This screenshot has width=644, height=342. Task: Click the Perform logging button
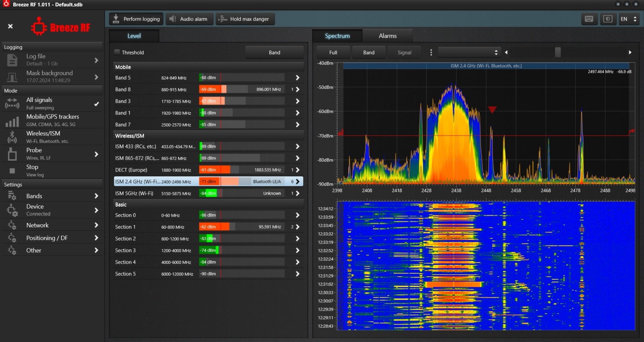pyautogui.click(x=136, y=19)
